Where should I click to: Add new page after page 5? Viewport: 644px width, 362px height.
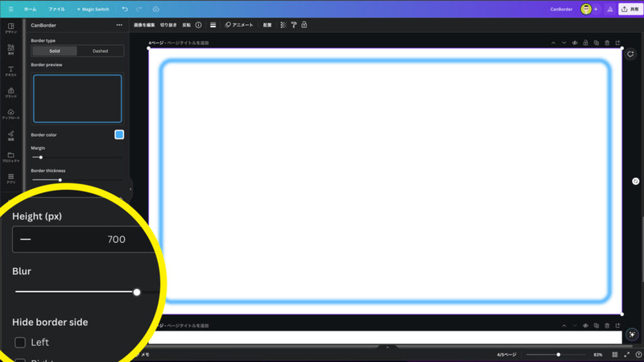click(x=617, y=326)
